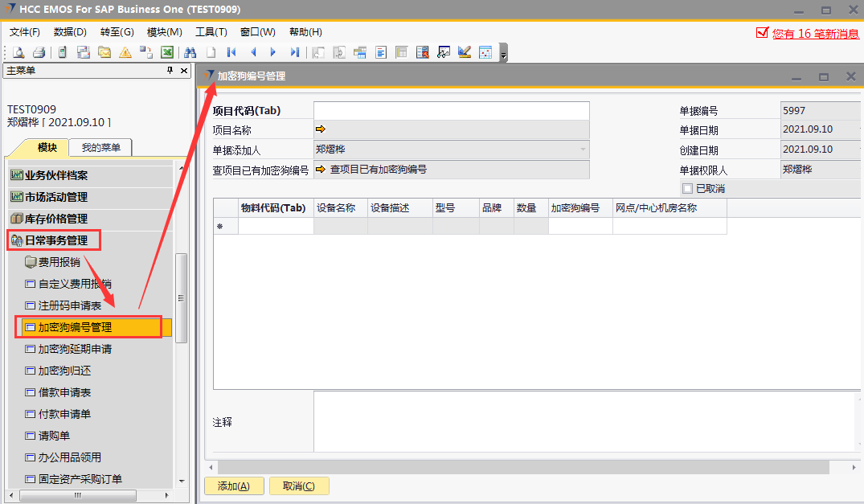Export to Excel via the green toolbar icon

point(167,52)
